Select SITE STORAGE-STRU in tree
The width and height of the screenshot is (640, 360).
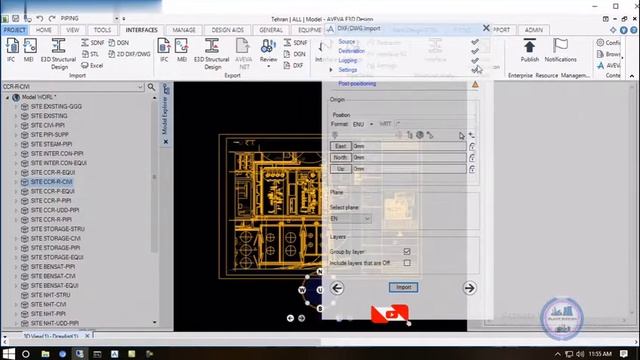(58, 229)
